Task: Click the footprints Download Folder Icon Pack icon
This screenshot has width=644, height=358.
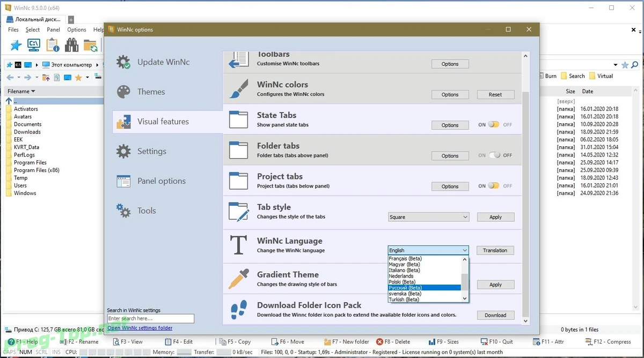Action: 238,310
